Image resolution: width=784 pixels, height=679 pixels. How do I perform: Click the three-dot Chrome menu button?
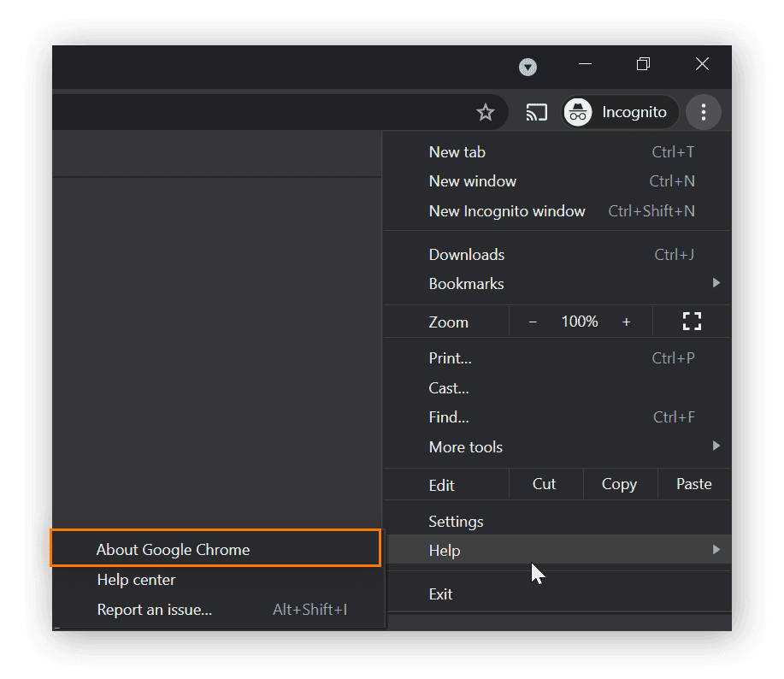(x=703, y=112)
